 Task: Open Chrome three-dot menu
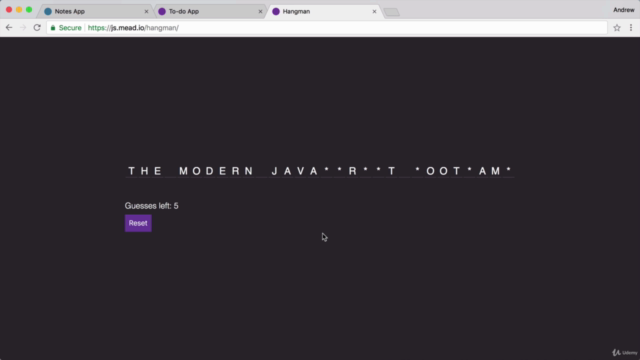[631, 28]
